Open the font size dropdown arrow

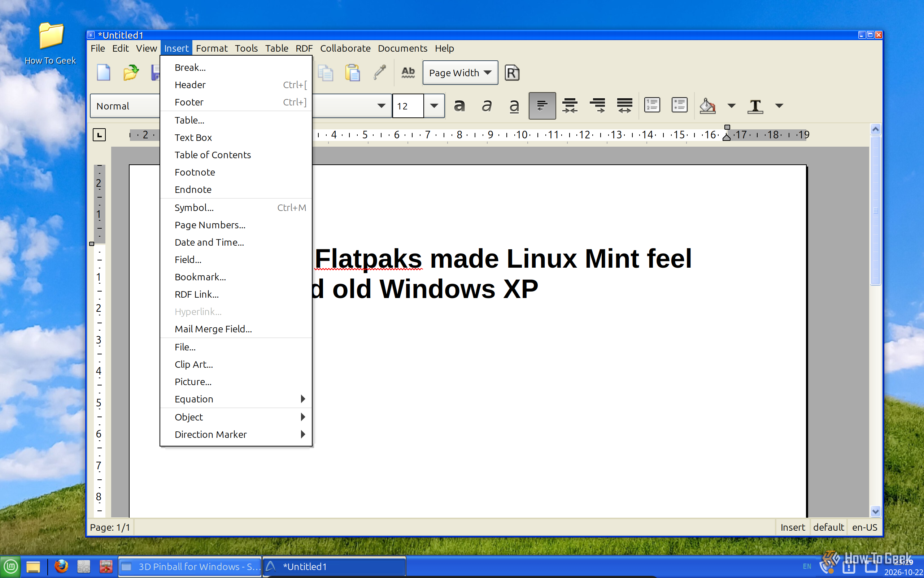pyautogui.click(x=434, y=105)
